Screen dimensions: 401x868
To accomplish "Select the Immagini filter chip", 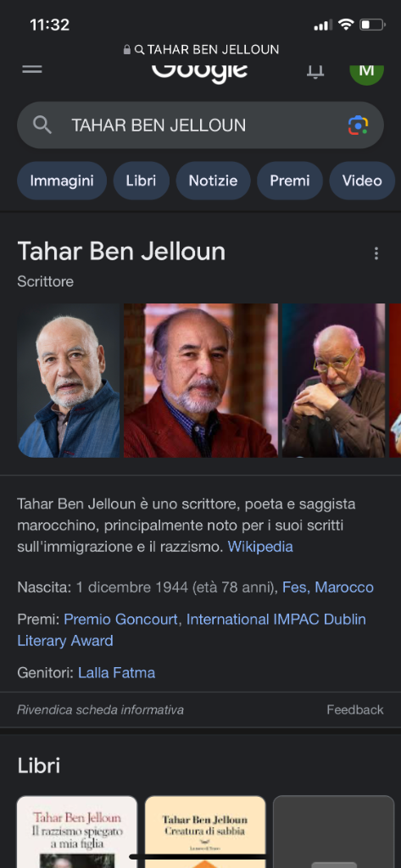I will point(62,181).
